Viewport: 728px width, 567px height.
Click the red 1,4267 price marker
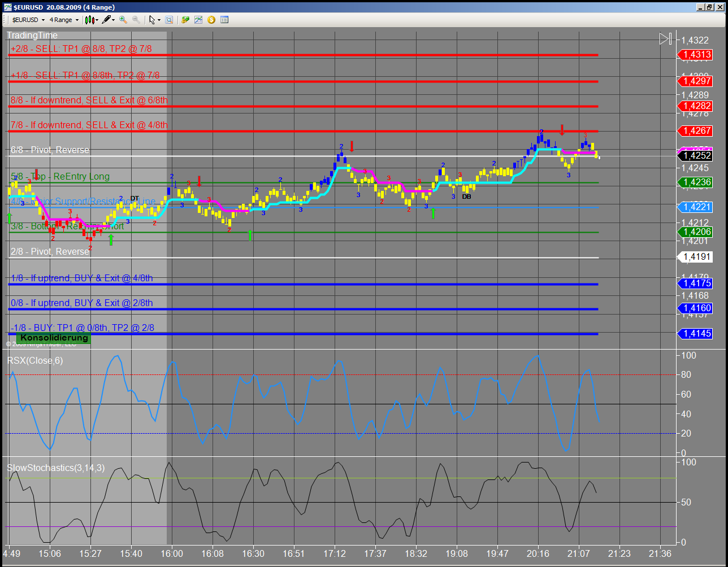click(695, 130)
